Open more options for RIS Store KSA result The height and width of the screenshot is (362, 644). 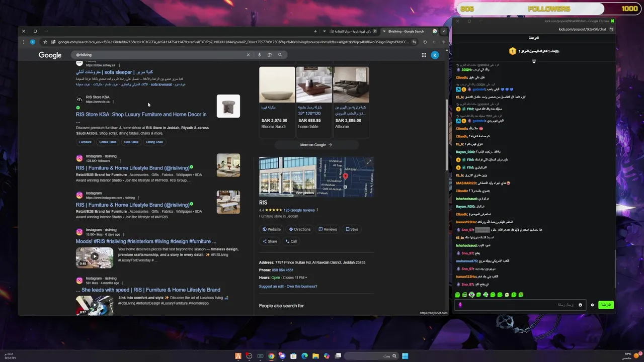[x=113, y=102]
